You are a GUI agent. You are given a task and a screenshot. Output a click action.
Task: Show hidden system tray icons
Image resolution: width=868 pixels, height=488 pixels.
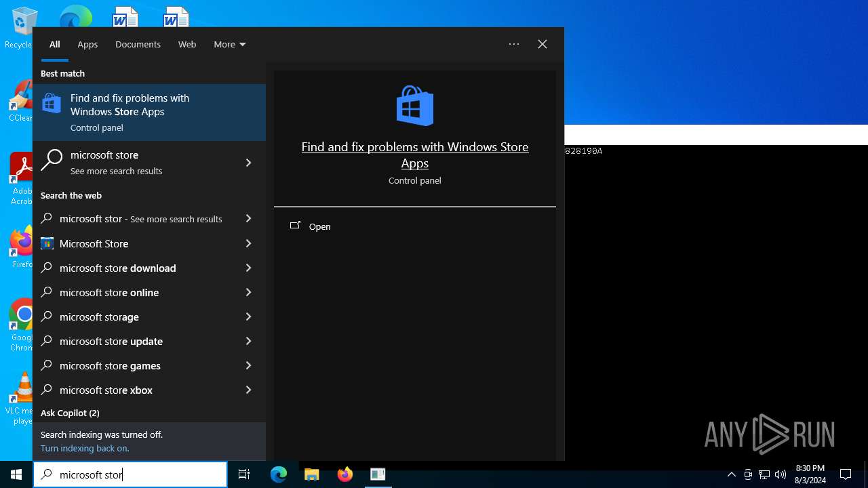coord(732,474)
